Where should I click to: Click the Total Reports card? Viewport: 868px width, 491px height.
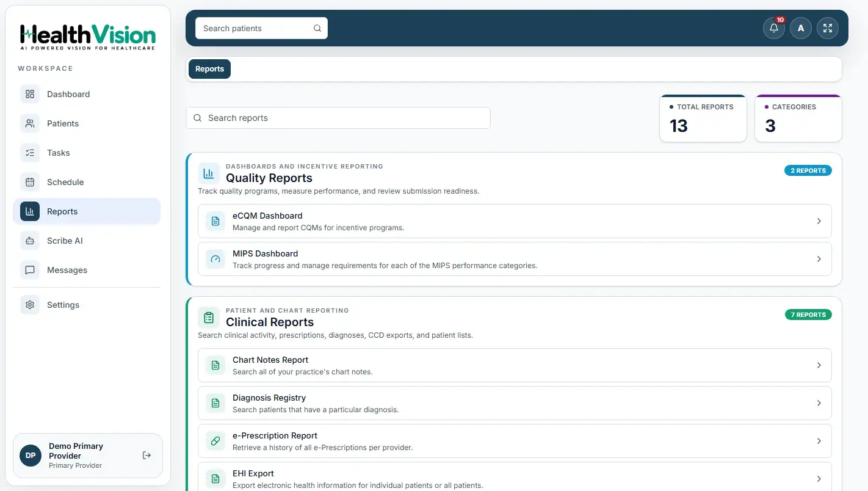703,118
